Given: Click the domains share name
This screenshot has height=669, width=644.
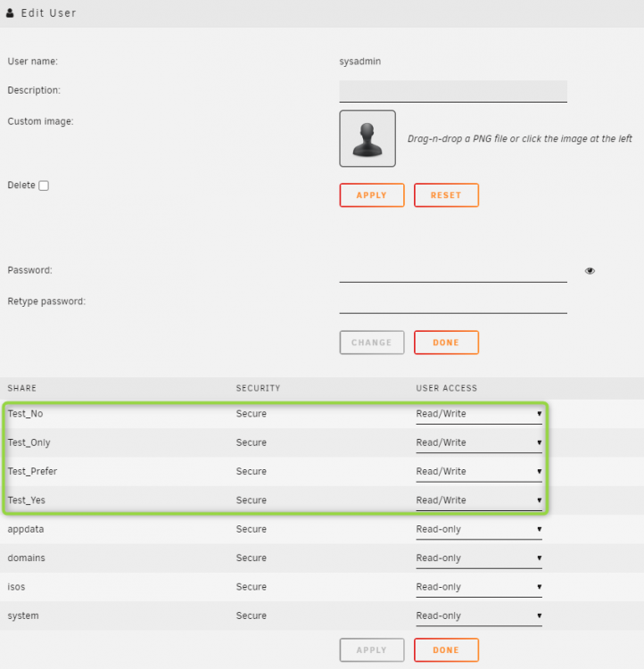Looking at the screenshot, I should 26,558.
